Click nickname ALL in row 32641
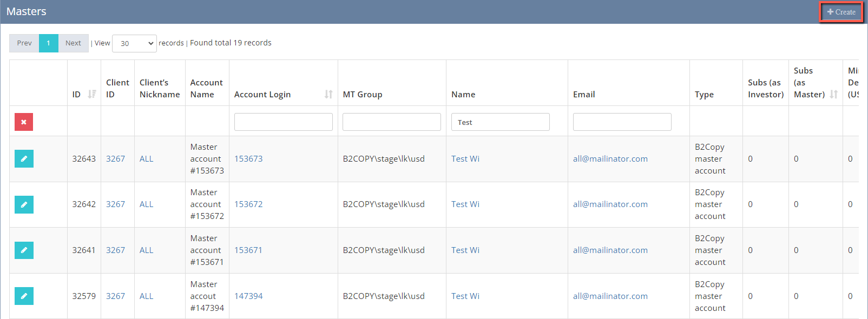Viewport: 868px width, 319px height. click(147, 250)
